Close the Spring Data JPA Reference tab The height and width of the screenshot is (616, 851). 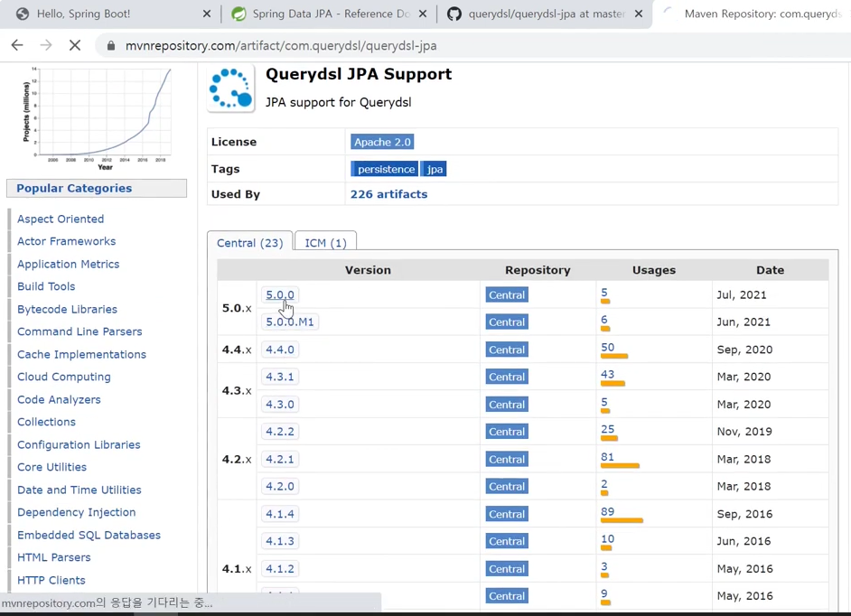click(x=423, y=14)
